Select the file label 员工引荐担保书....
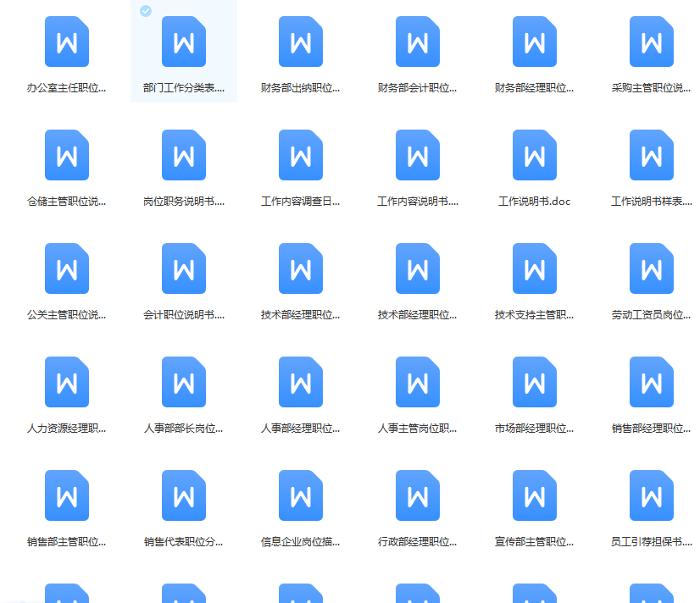This screenshot has width=700, height=603. (652, 542)
